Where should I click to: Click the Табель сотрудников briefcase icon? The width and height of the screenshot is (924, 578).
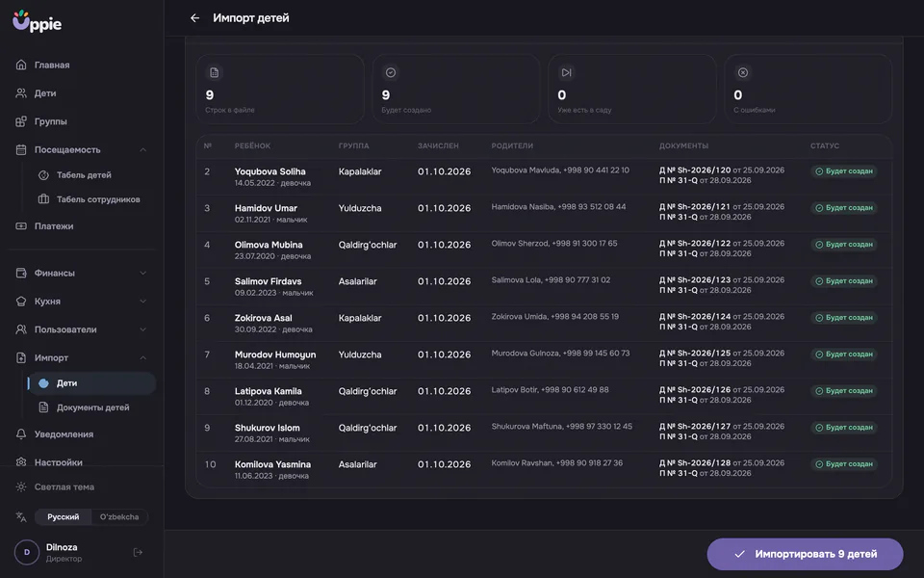43,199
